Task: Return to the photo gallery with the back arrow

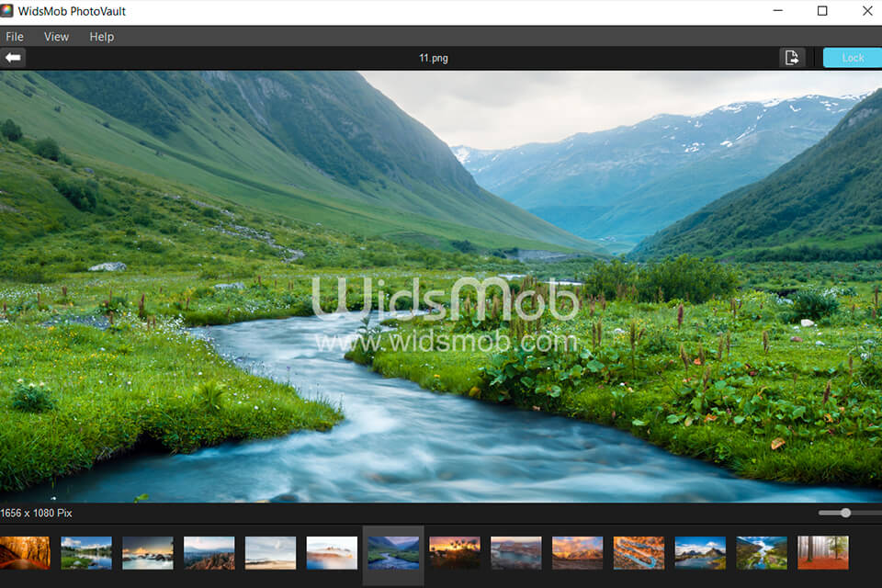Action: click(14, 57)
